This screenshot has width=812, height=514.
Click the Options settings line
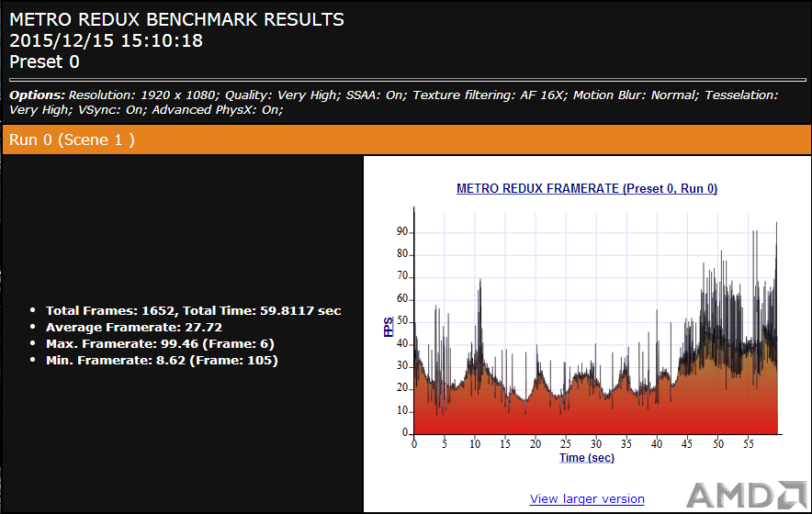(x=393, y=103)
